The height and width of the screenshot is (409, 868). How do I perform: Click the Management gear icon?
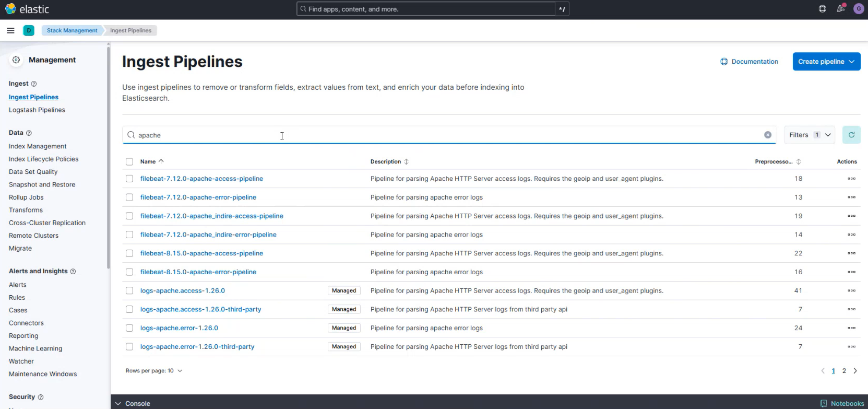(x=16, y=60)
